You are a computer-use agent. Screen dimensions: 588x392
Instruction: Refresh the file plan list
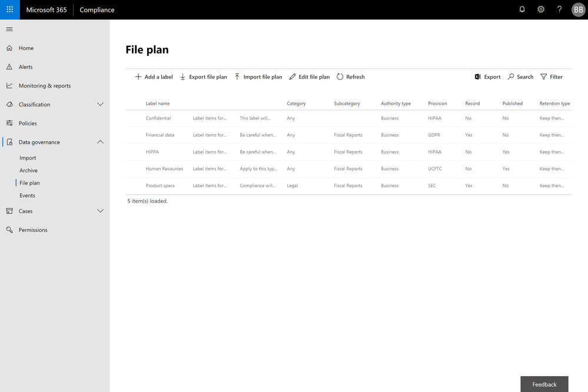[351, 77]
